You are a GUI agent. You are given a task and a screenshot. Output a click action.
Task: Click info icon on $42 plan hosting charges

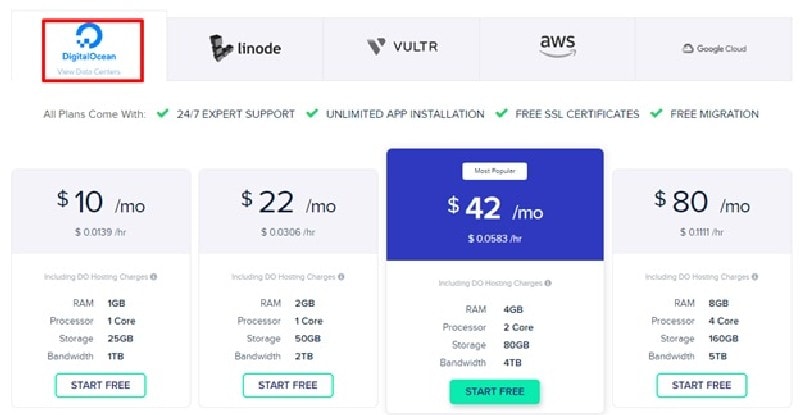[x=548, y=283]
